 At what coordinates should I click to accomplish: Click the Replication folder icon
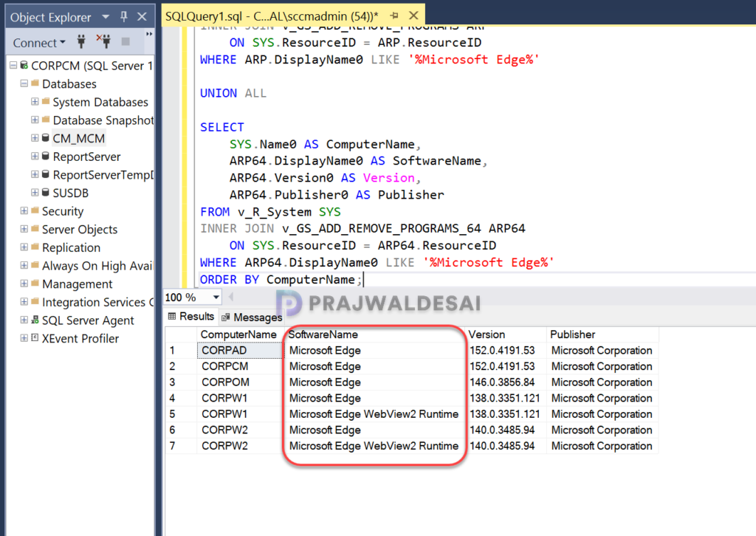pos(35,247)
